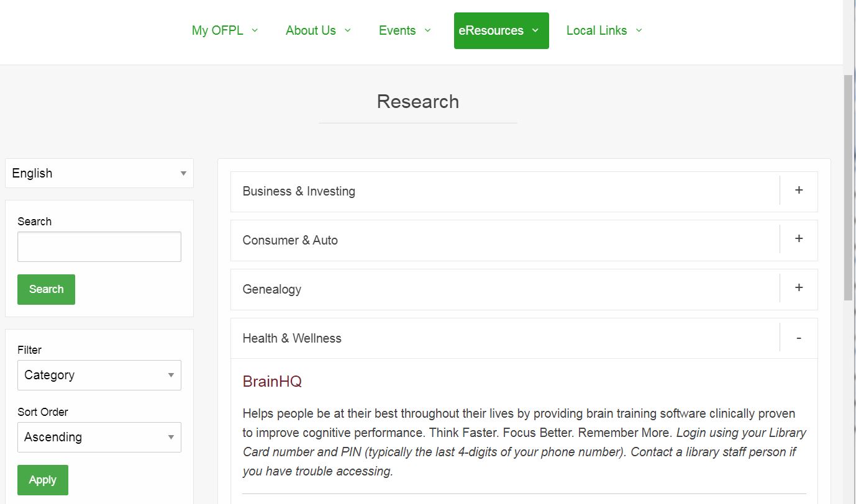Open the Local Links dropdown chevron
The height and width of the screenshot is (504, 856).
(x=639, y=30)
